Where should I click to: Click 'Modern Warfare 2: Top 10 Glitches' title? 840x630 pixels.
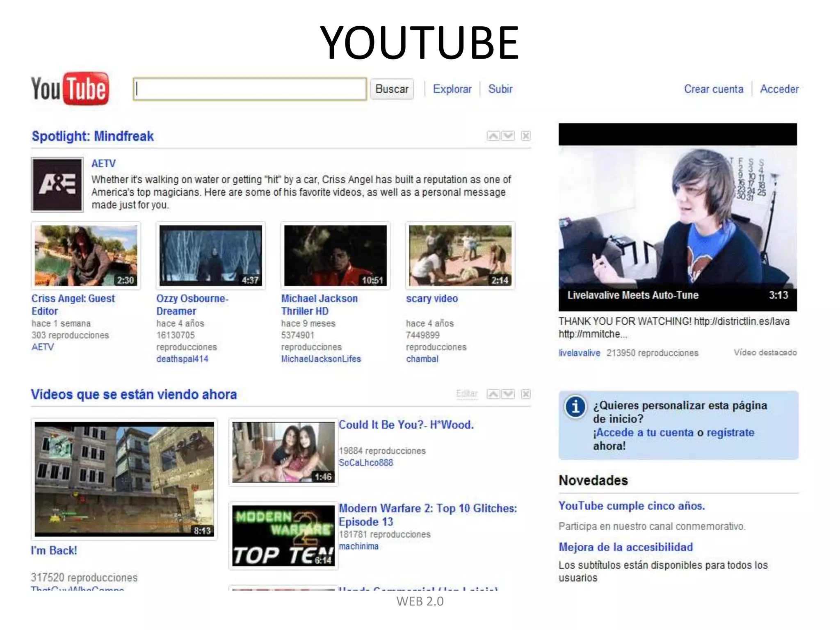coord(428,515)
